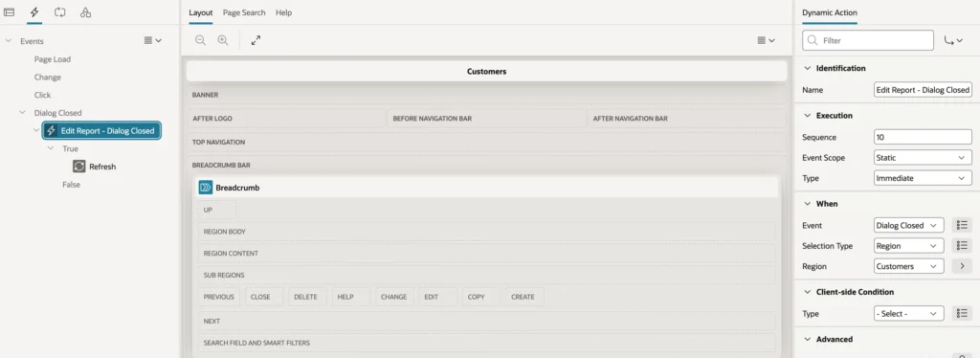Select Page Load event in tree

coord(53,59)
